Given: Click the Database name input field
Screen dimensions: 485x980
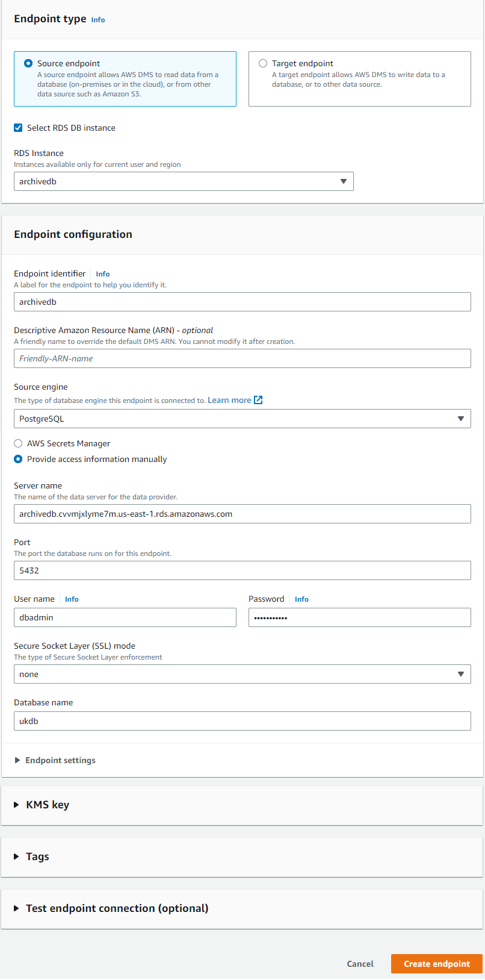Looking at the screenshot, I should pyautogui.click(x=242, y=721).
